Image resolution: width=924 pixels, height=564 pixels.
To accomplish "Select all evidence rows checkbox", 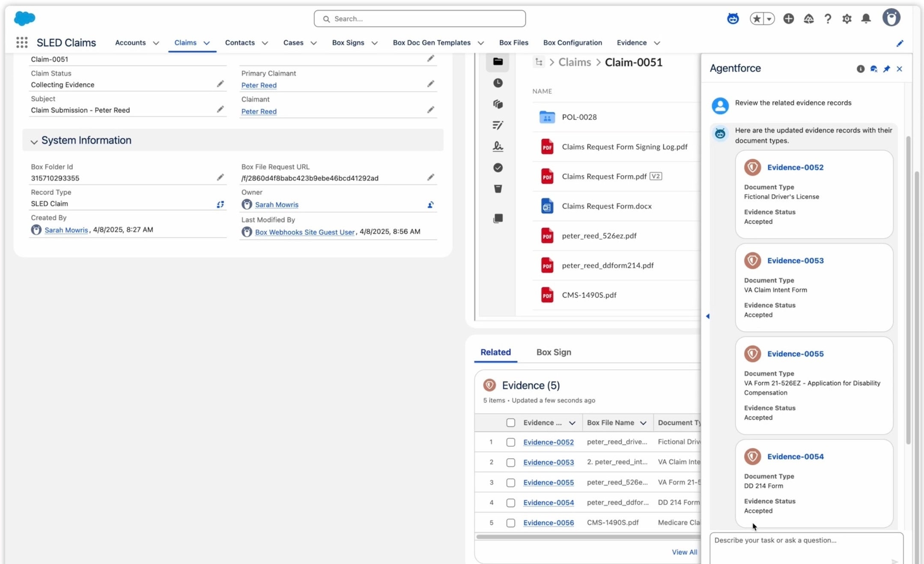I will (x=510, y=423).
